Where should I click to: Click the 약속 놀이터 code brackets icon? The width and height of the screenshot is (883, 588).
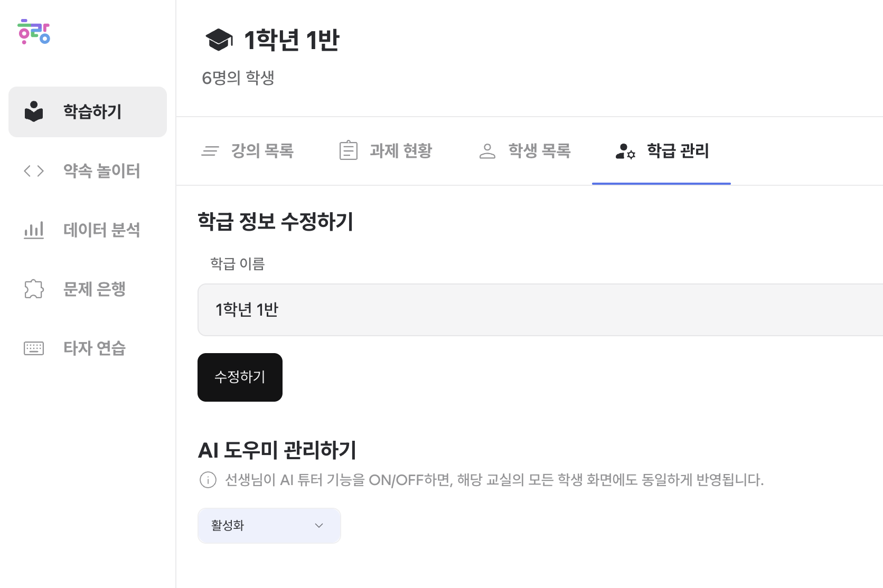pos(34,171)
